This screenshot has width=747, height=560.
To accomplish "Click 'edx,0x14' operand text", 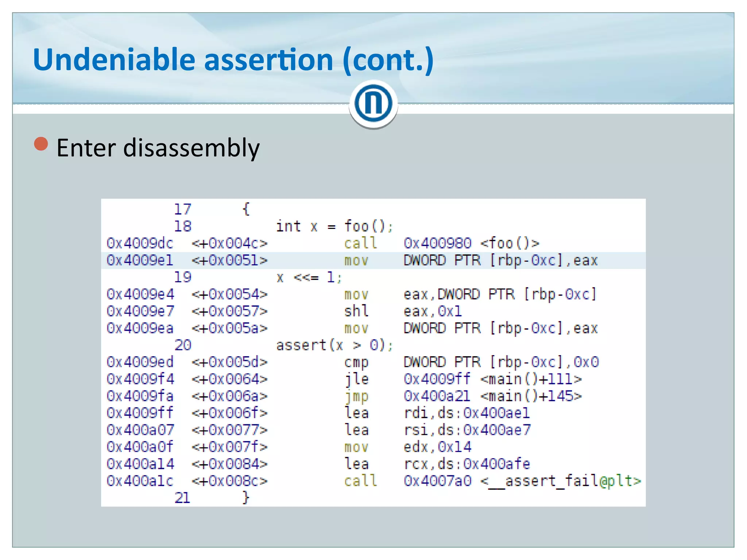I will [x=437, y=447].
